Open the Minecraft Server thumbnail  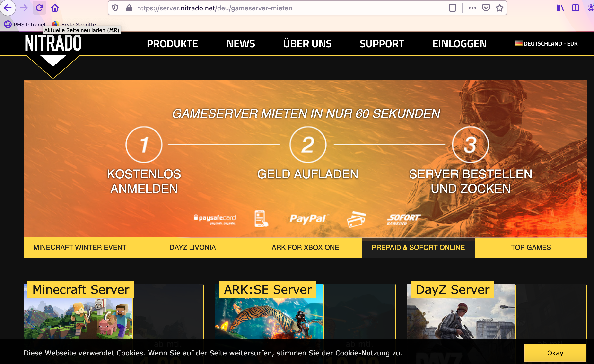78,316
